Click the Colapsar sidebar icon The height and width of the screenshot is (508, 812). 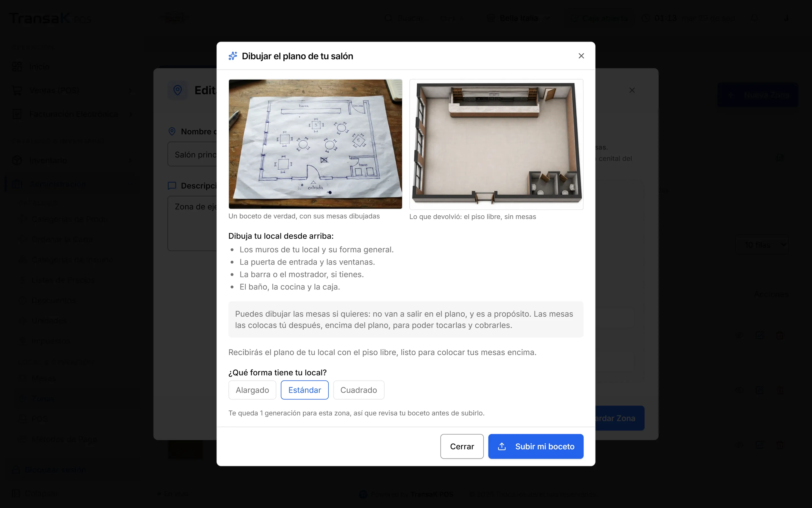pos(16,494)
